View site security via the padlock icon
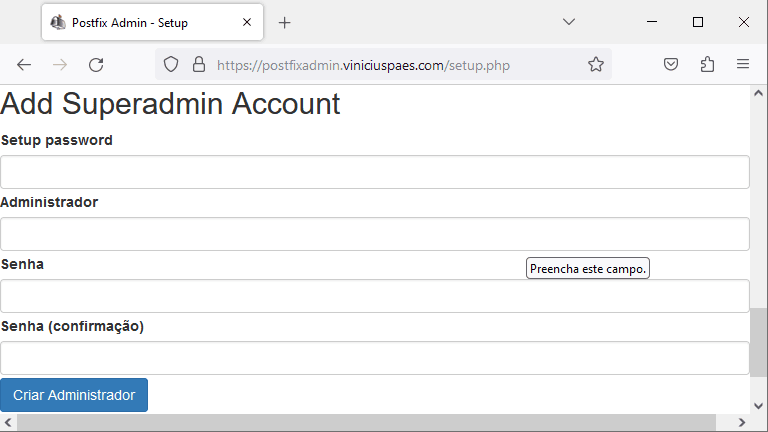Viewport: 768px width, 432px height. [x=198, y=64]
